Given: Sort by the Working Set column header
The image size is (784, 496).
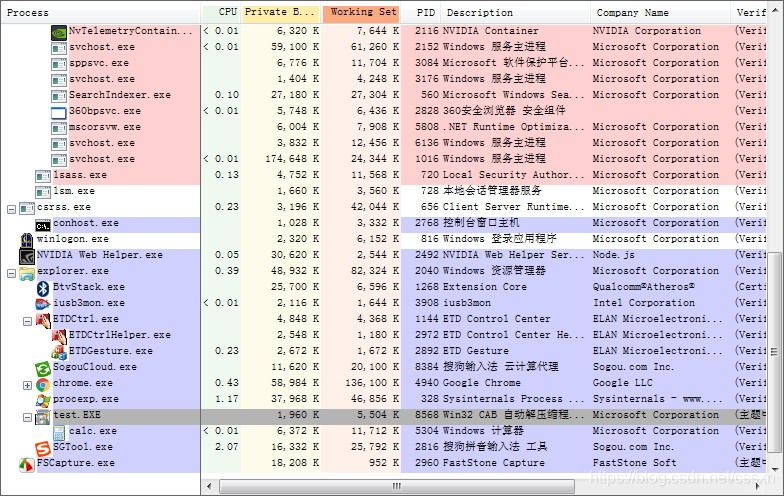Looking at the screenshot, I should (361, 13).
